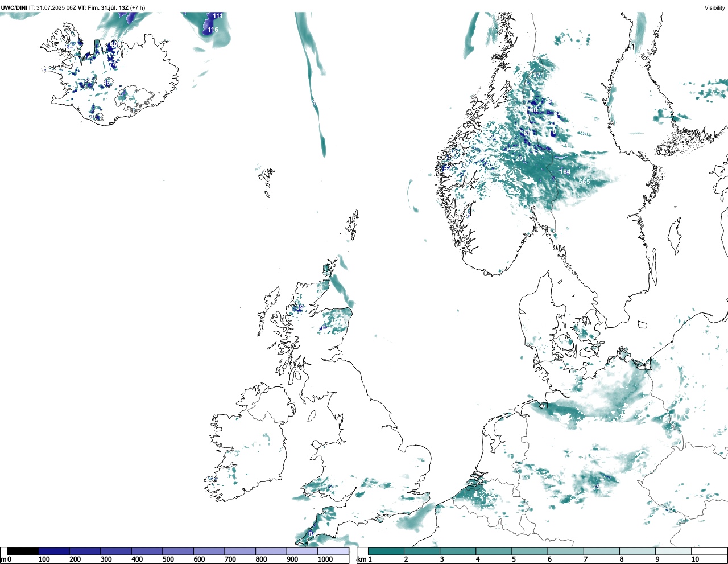
Task: Pick the 400–500 m legend swatch
Action: coord(147,551)
